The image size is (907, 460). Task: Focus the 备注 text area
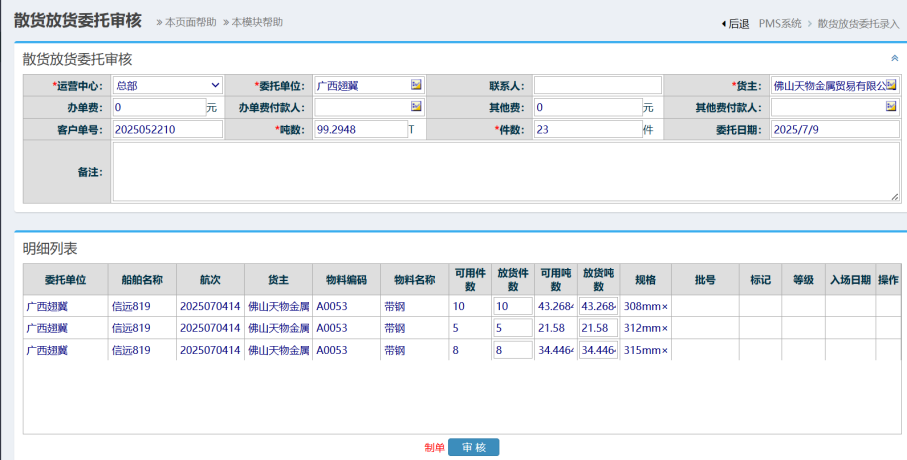coord(506,171)
